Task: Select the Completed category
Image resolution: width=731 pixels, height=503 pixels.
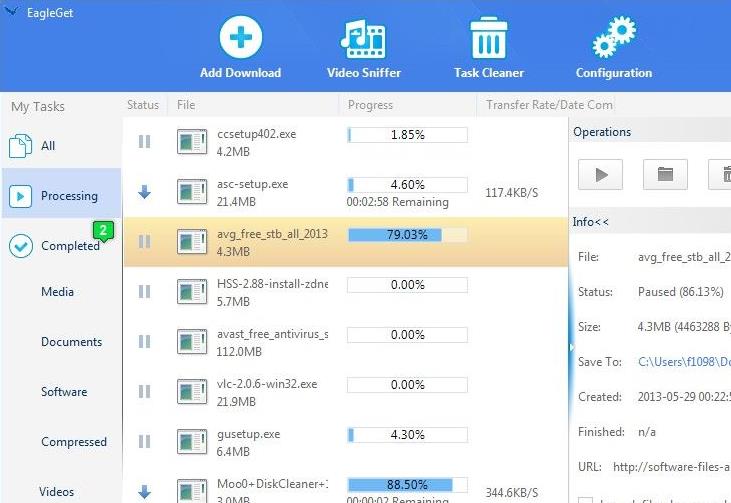Action: click(x=62, y=246)
